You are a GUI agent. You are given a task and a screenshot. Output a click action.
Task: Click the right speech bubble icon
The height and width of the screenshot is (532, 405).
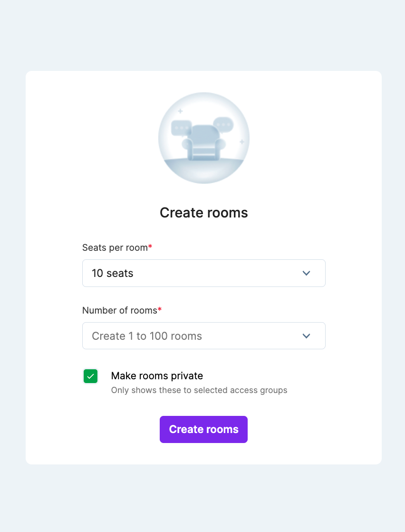point(223,125)
